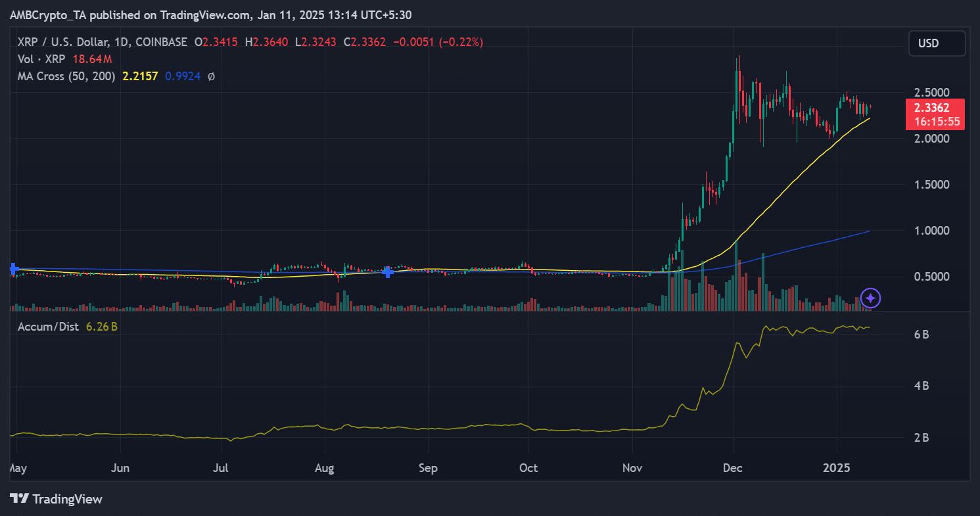Click the 50 MA value 2.2157
The height and width of the screenshot is (516, 980).
point(140,76)
